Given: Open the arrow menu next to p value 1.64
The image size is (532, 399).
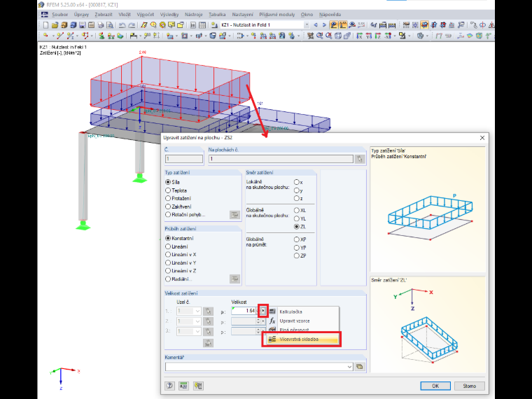Looking at the screenshot, I should tap(263, 311).
